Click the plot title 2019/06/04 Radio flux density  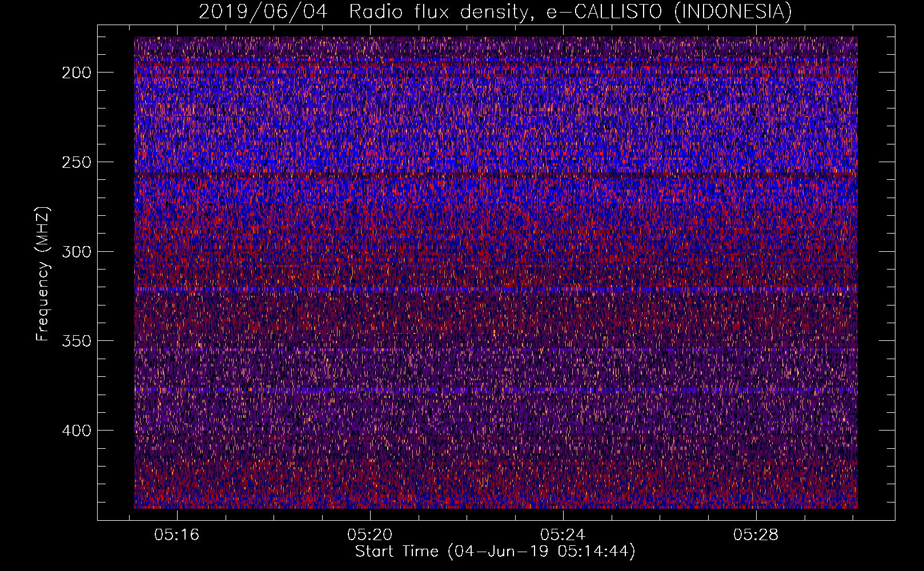pyautogui.click(x=496, y=11)
